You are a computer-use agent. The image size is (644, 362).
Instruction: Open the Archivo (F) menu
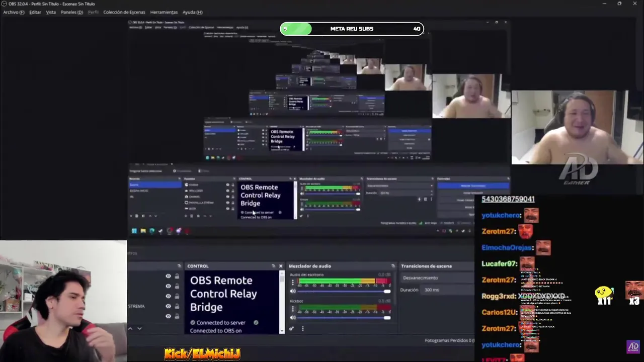(x=14, y=12)
